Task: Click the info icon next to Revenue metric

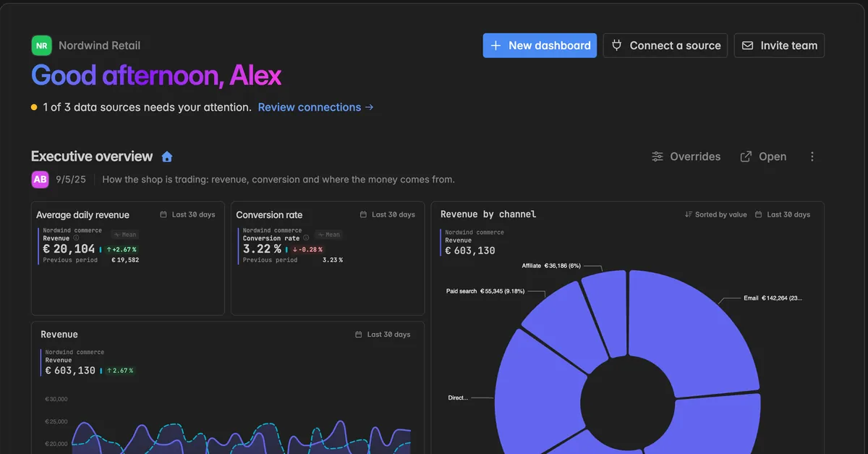Action: click(77, 237)
